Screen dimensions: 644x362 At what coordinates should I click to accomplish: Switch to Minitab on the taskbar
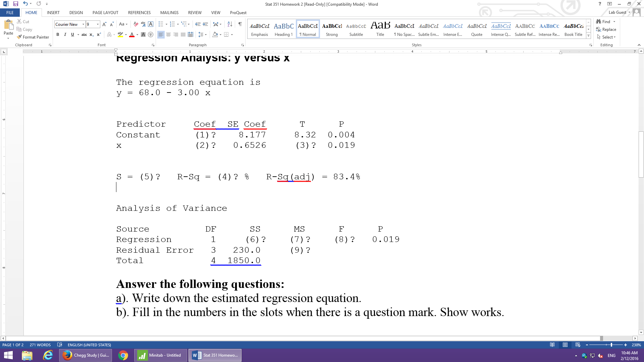coord(160,355)
